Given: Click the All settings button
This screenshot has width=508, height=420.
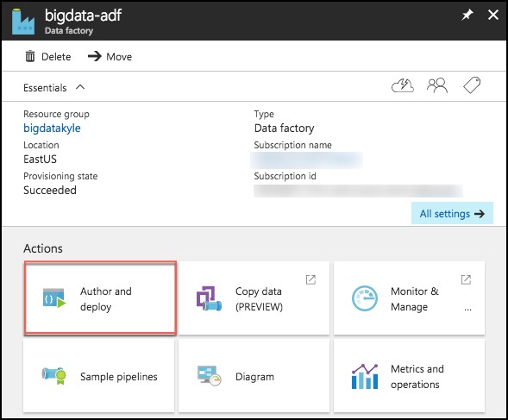Looking at the screenshot, I should pyautogui.click(x=452, y=213).
